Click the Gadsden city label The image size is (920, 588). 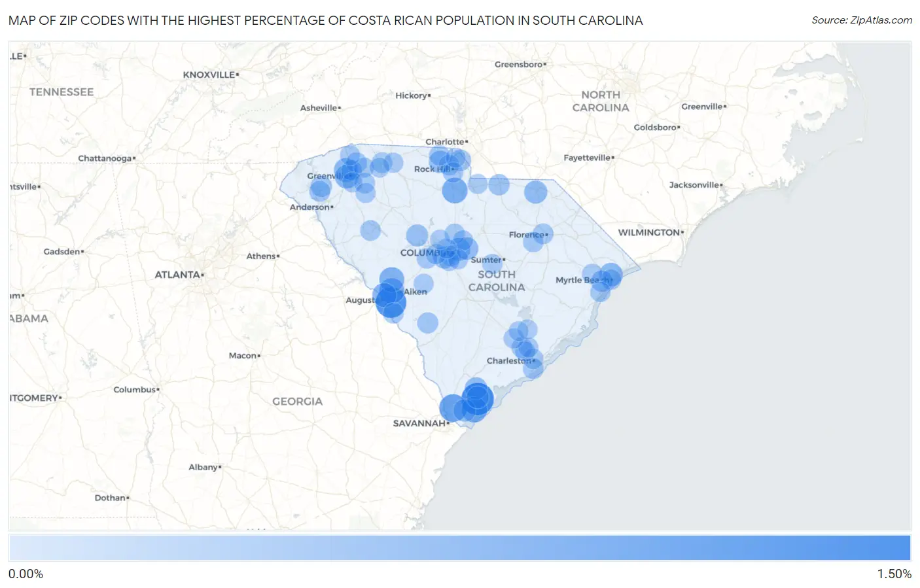point(63,251)
